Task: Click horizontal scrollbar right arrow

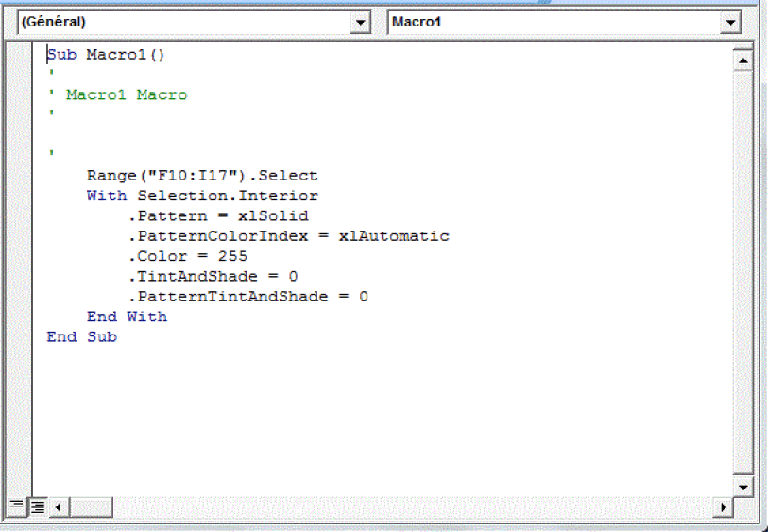Action: click(x=724, y=507)
